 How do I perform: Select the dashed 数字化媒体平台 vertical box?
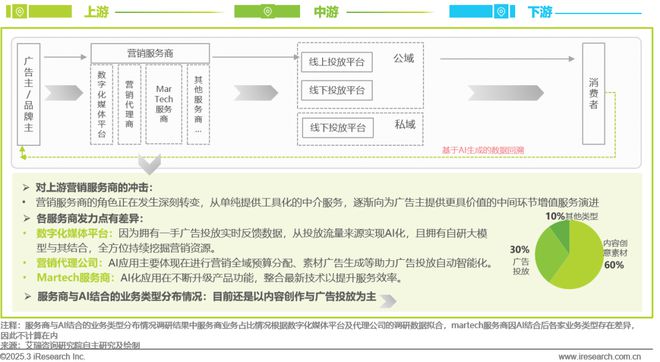pos(102,104)
